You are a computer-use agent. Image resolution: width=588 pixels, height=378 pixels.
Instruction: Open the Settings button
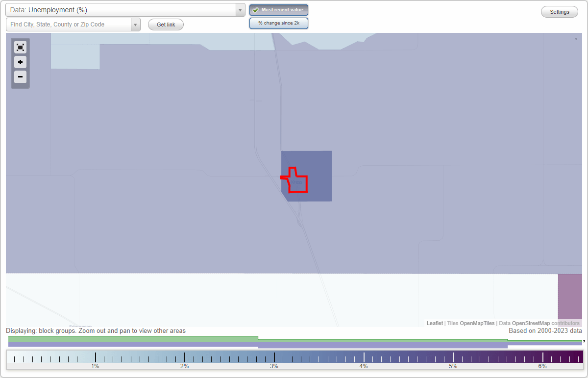pos(560,12)
